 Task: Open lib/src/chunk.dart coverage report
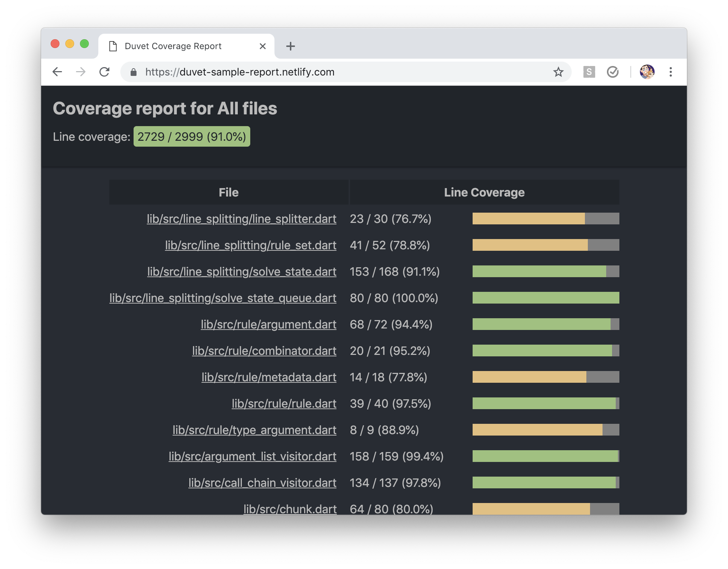click(290, 509)
